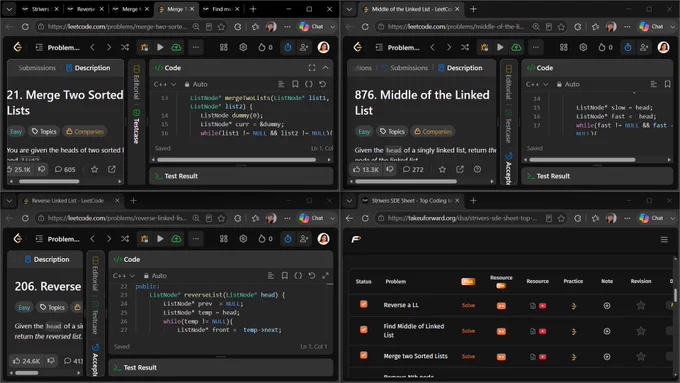This screenshot has height=383, width=680.
Task: Collapse Code panel chevron in Merge Two Sorted window
Action: [x=325, y=68]
